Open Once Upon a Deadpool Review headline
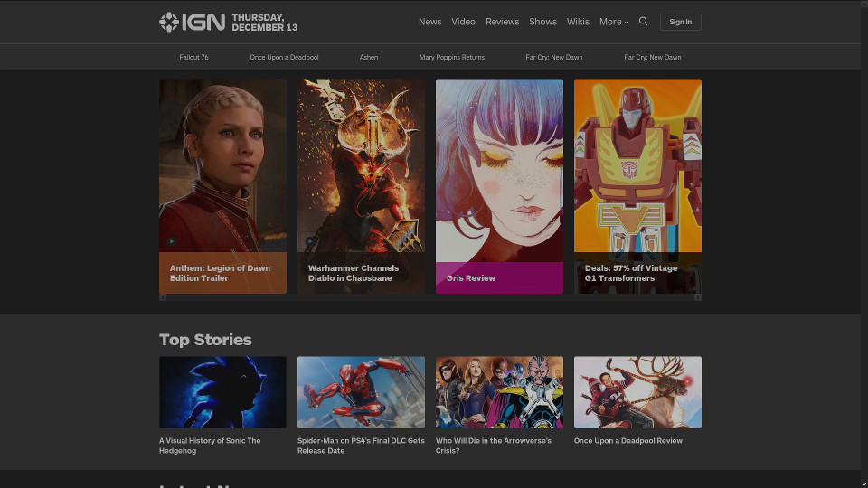The image size is (868, 488). click(x=628, y=441)
